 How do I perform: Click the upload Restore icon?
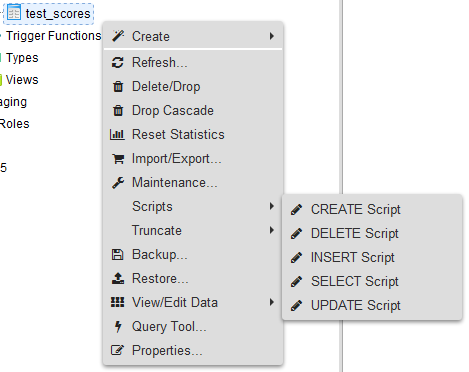[x=118, y=278]
